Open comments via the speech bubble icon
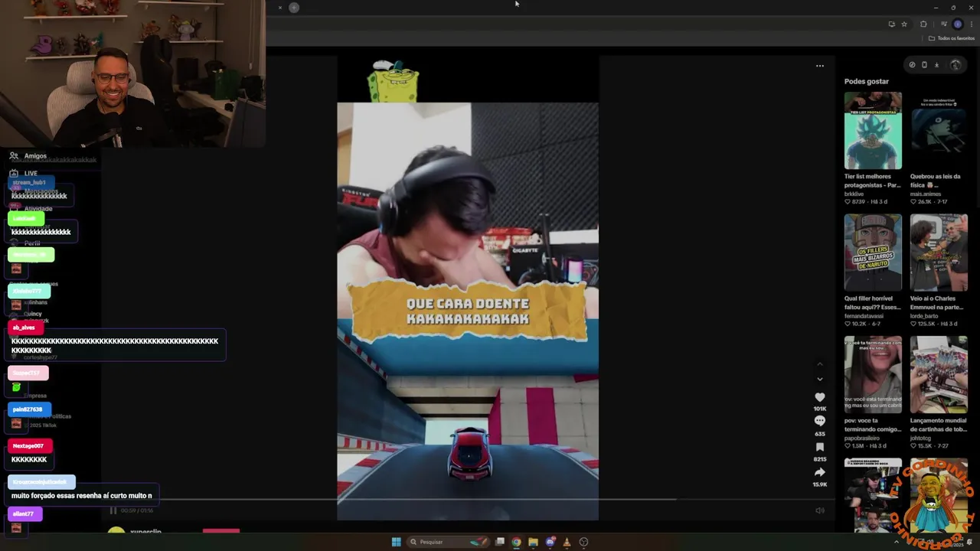980x551 pixels. (x=819, y=422)
